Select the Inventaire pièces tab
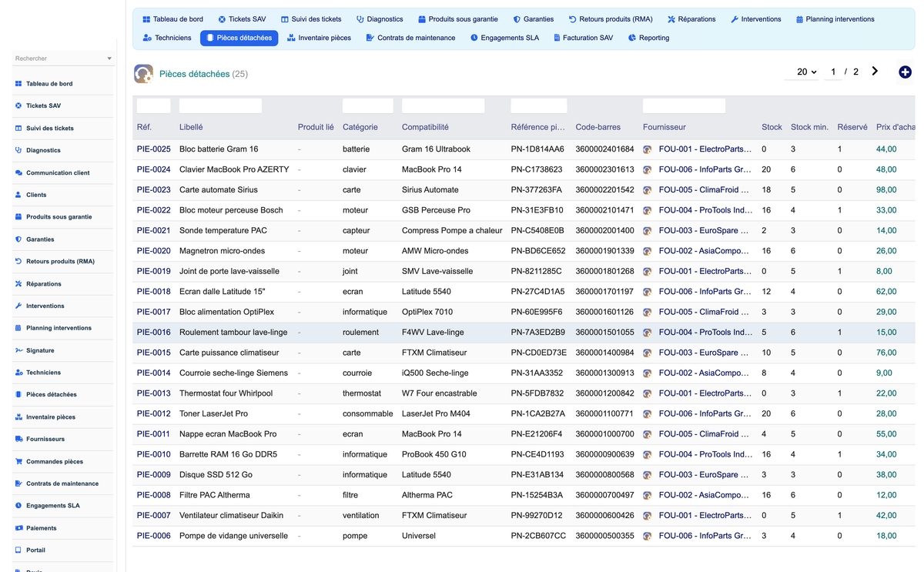The image size is (924, 572). pos(320,38)
